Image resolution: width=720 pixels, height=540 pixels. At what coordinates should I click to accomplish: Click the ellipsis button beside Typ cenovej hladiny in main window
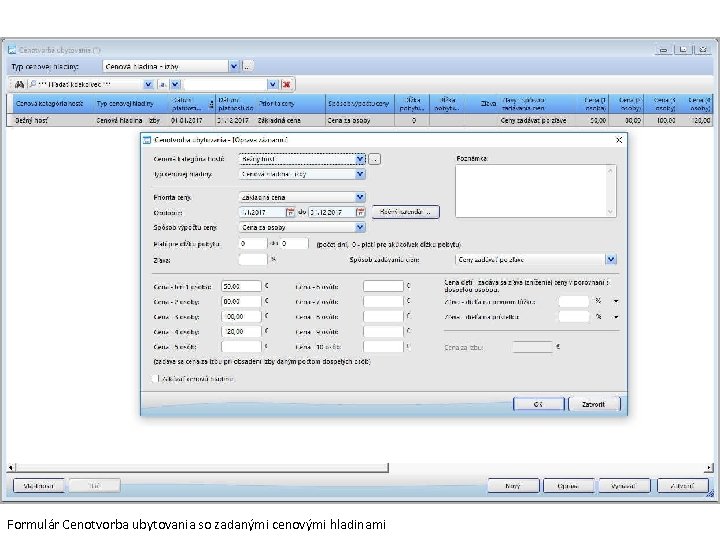click(x=247, y=67)
